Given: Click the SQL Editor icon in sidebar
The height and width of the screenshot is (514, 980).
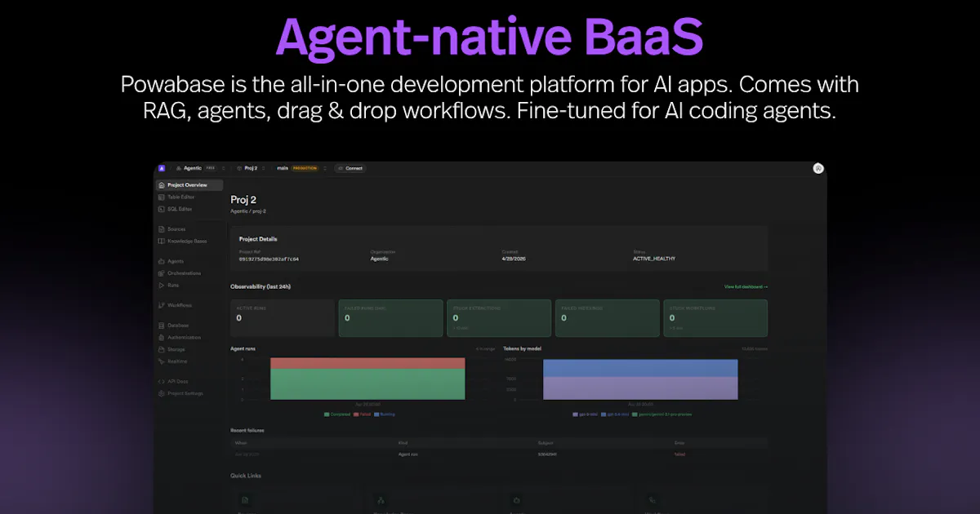Looking at the screenshot, I should [x=161, y=209].
